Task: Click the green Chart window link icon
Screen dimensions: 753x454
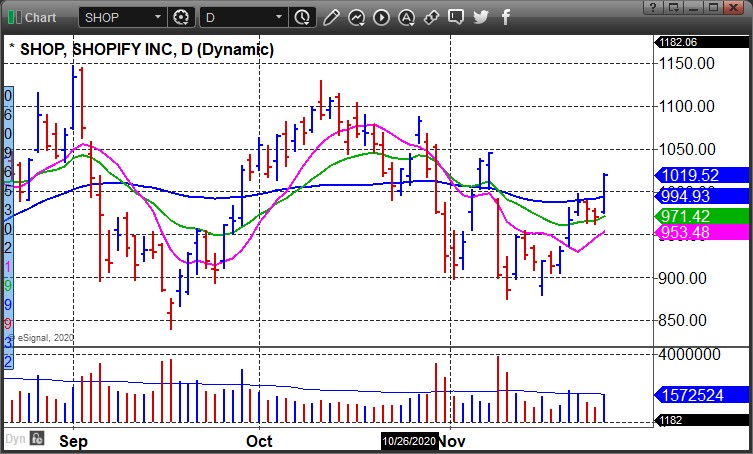Action: point(14,18)
